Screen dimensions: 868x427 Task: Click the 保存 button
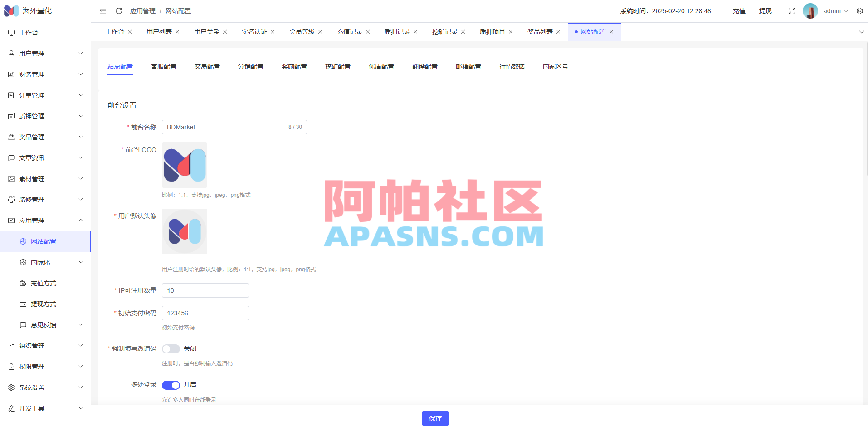click(434, 418)
